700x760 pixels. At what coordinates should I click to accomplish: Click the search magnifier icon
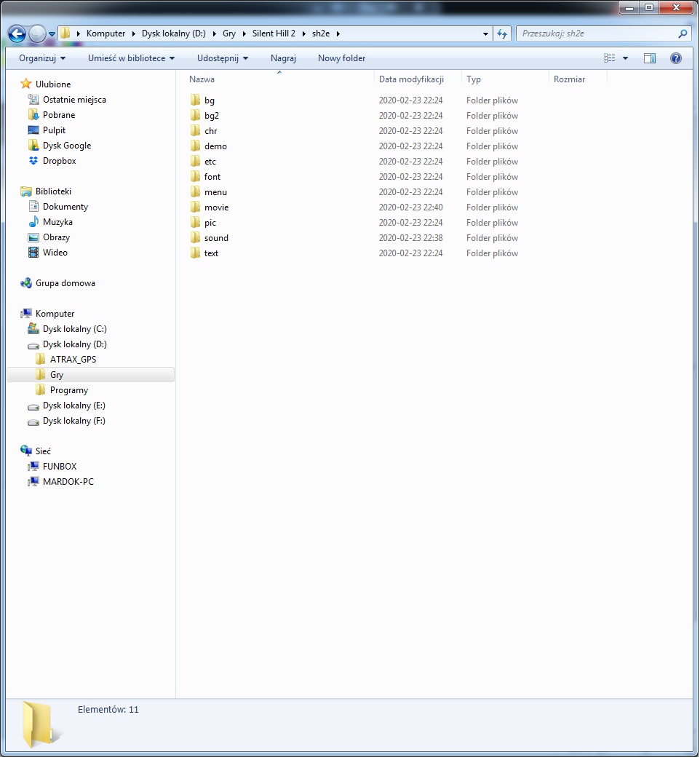coord(683,33)
